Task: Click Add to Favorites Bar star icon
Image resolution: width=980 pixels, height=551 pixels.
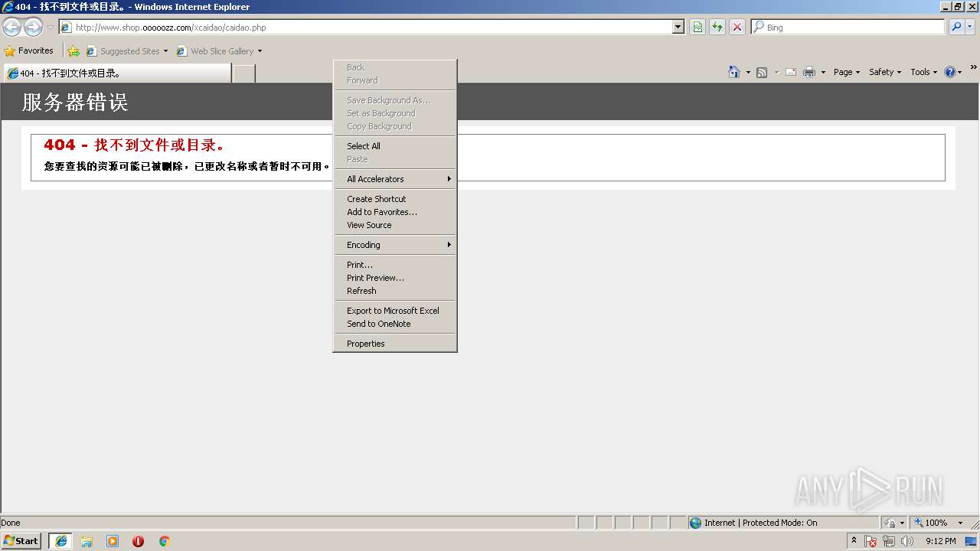Action: pos(73,51)
